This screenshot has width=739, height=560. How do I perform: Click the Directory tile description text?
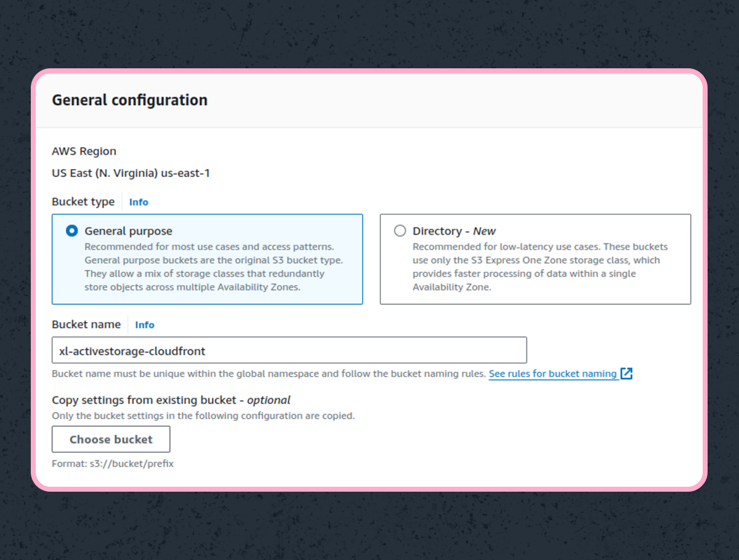539,266
